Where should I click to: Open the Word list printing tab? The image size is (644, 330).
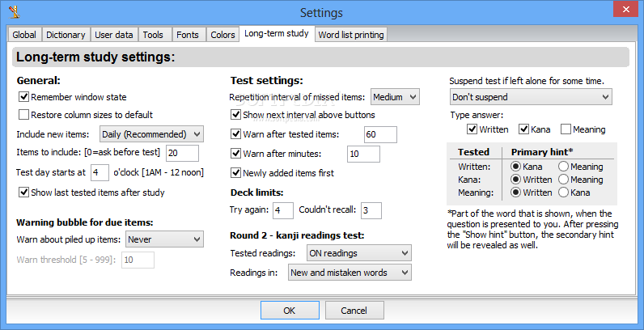point(351,35)
